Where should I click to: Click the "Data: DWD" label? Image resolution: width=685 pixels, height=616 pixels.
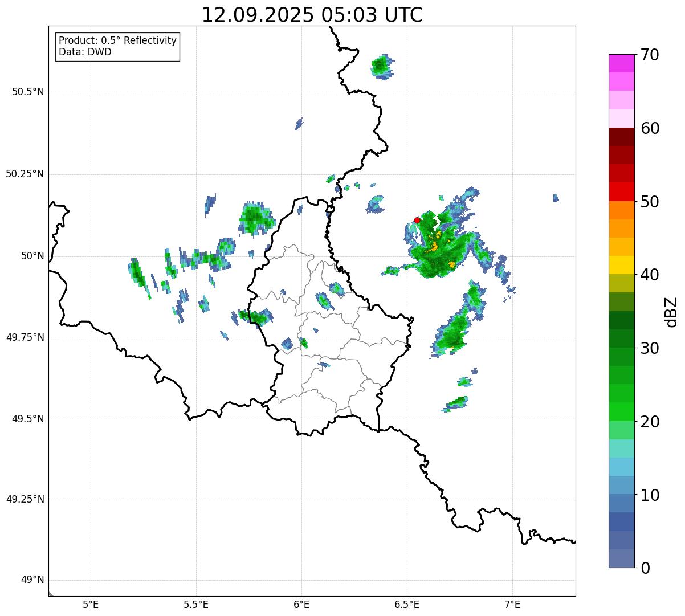[85, 52]
